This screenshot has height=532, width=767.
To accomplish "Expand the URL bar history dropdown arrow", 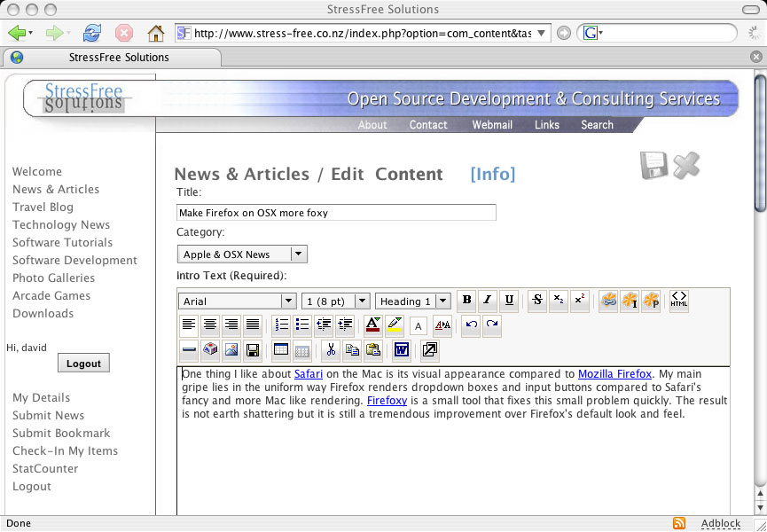I will pyautogui.click(x=541, y=34).
